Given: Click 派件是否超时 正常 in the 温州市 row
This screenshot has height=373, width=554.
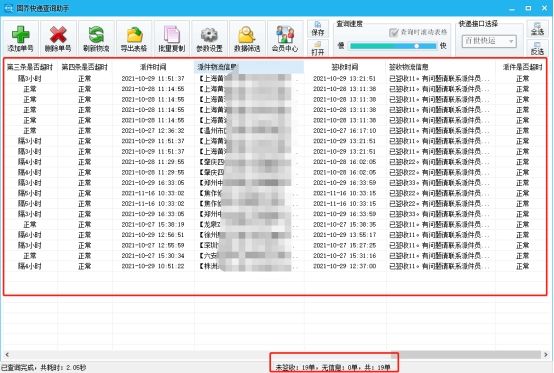Looking at the screenshot, I should coord(522,131).
